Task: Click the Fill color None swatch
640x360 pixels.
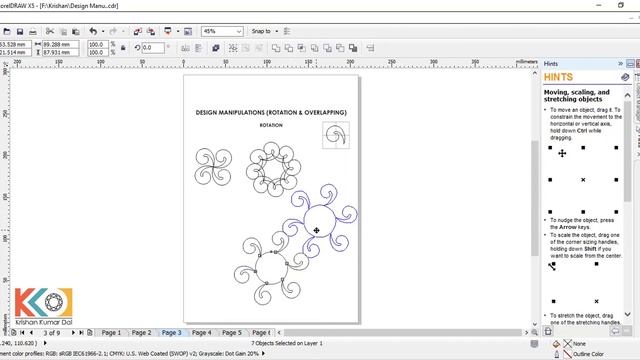Action: pyautogui.click(x=568, y=344)
